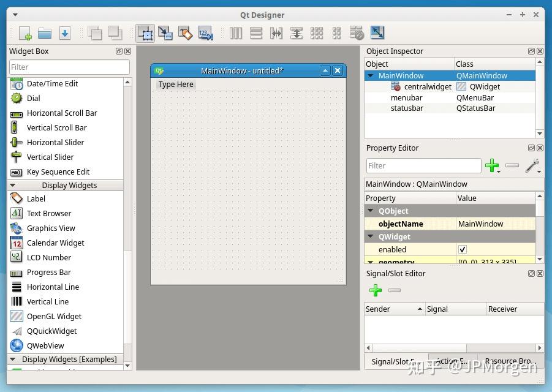
Task: Add a new signal/slot connection
Action: [376, 290]
